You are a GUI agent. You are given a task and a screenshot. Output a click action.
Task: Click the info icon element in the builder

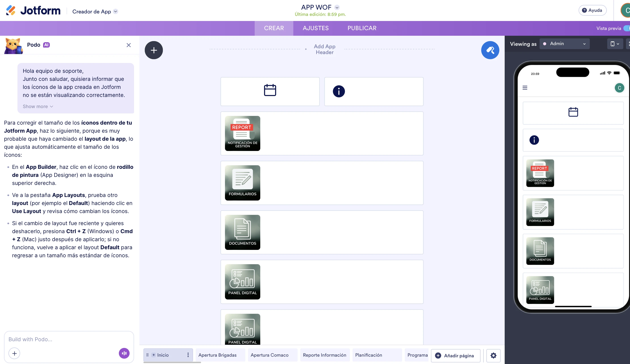(x=338, y=91)
